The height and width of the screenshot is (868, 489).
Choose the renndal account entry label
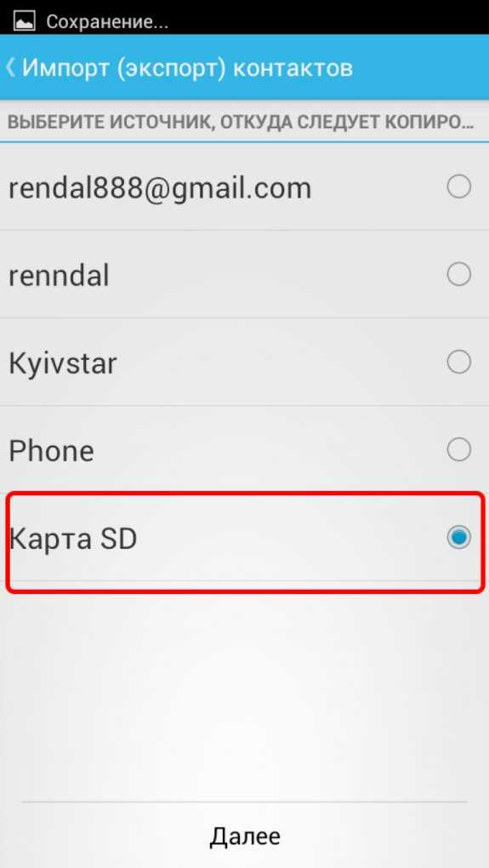[x=59, y=275]
